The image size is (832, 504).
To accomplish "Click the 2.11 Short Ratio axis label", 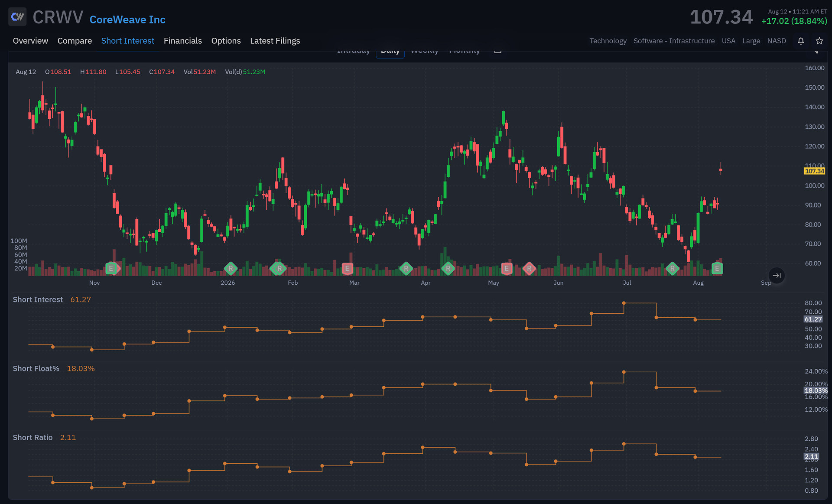I will point(811,457).
